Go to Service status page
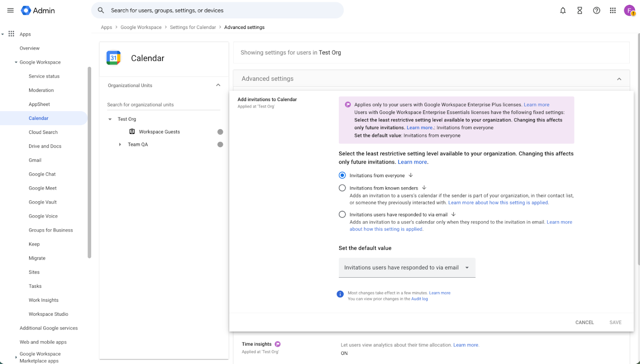The height and width of the screenshot is (364, 640). pos(44,76)
